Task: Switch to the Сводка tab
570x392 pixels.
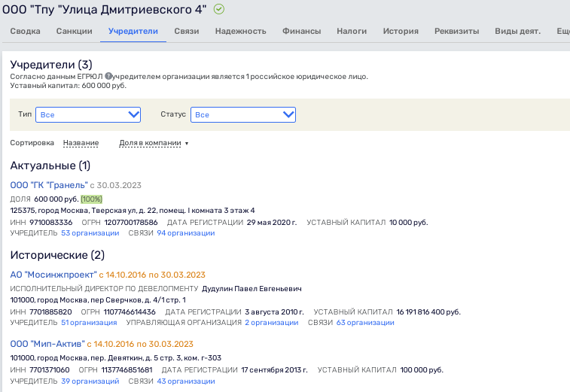Action: [x=25, y=32]
